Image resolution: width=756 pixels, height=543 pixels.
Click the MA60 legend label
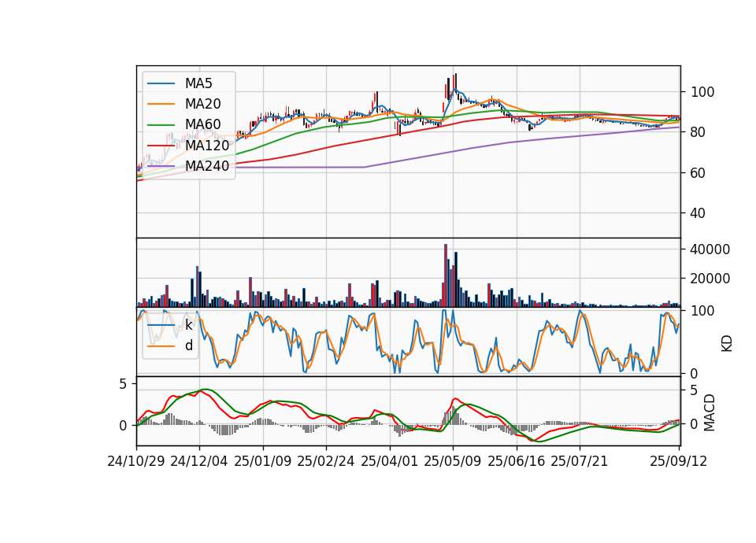(x=202, y=124)
